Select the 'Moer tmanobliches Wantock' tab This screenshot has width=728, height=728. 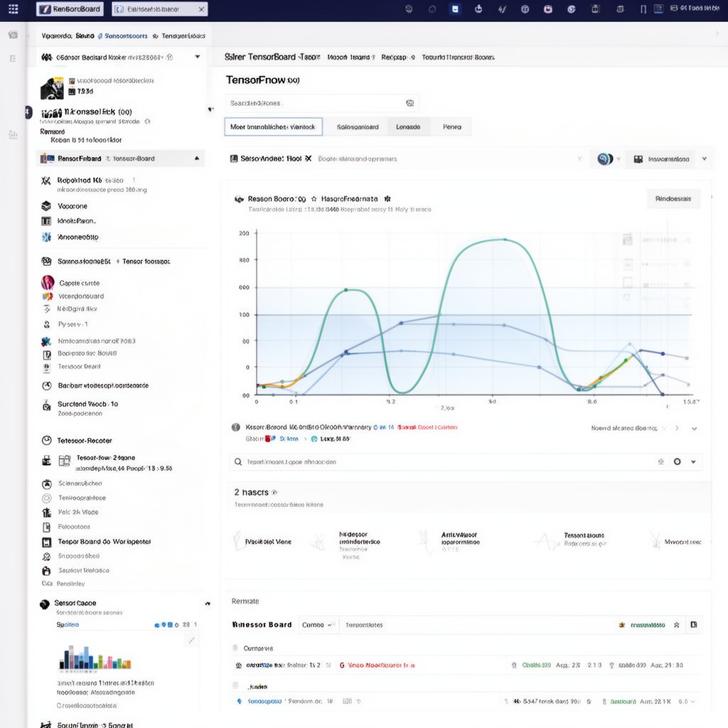coord(273,127)
